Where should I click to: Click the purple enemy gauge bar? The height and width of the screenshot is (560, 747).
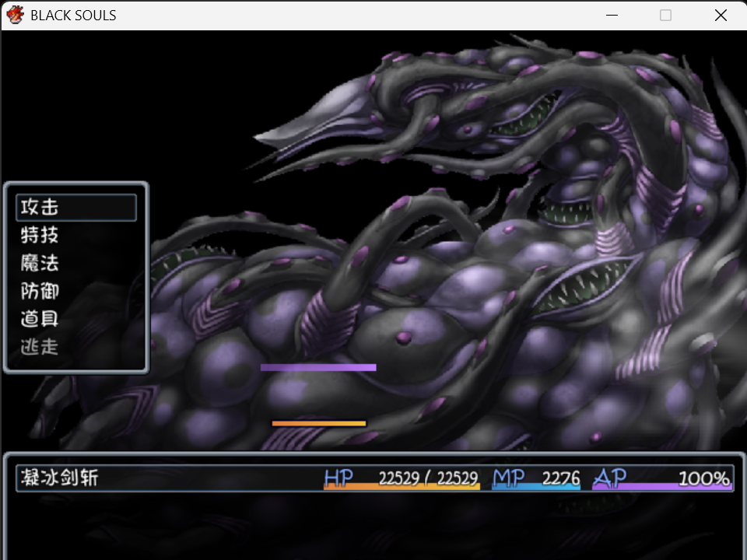[x=318, y=367]
